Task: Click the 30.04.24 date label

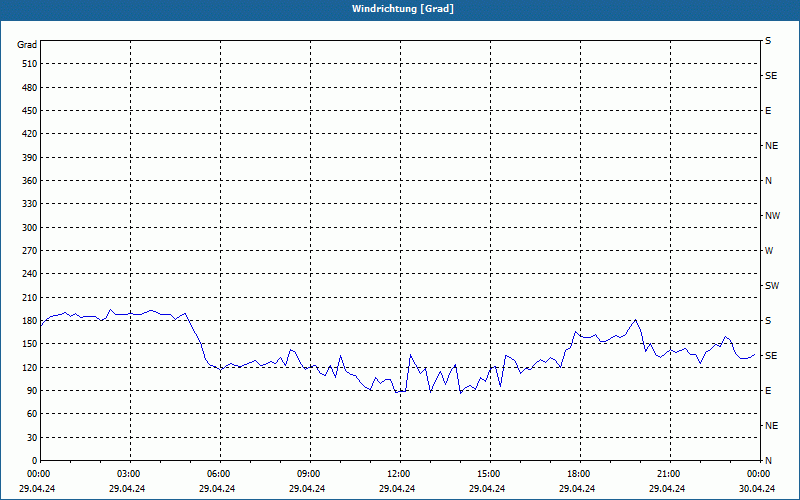Action: tap(757, 488)
